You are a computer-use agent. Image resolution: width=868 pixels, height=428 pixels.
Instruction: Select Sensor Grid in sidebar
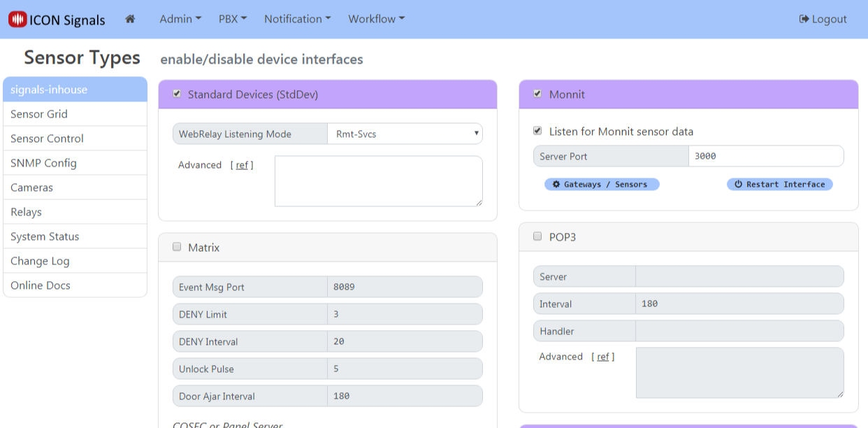[39, 114]
